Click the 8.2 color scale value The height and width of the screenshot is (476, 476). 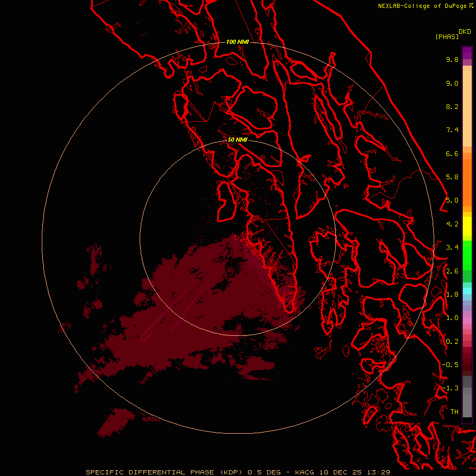[452, 106]
